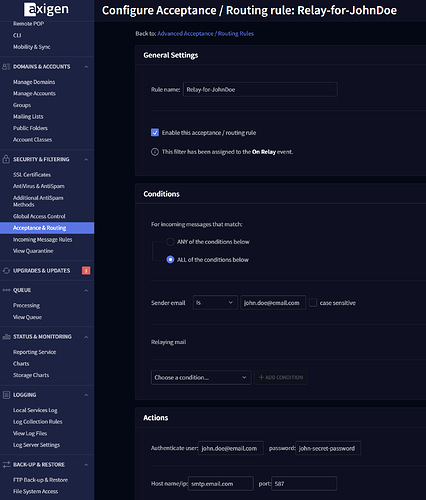Collapse the Domains & Accounts section
Image resolution: width=426 pixels, height=500 pixels.
click(86, 67)
